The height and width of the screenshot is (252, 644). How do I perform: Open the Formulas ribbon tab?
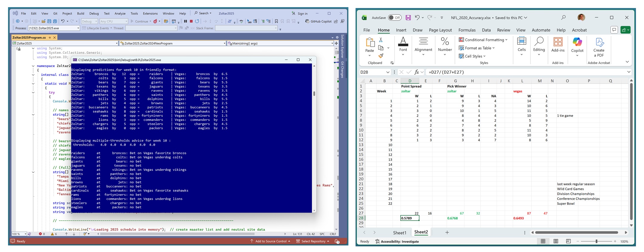click(x=467, y=30)
